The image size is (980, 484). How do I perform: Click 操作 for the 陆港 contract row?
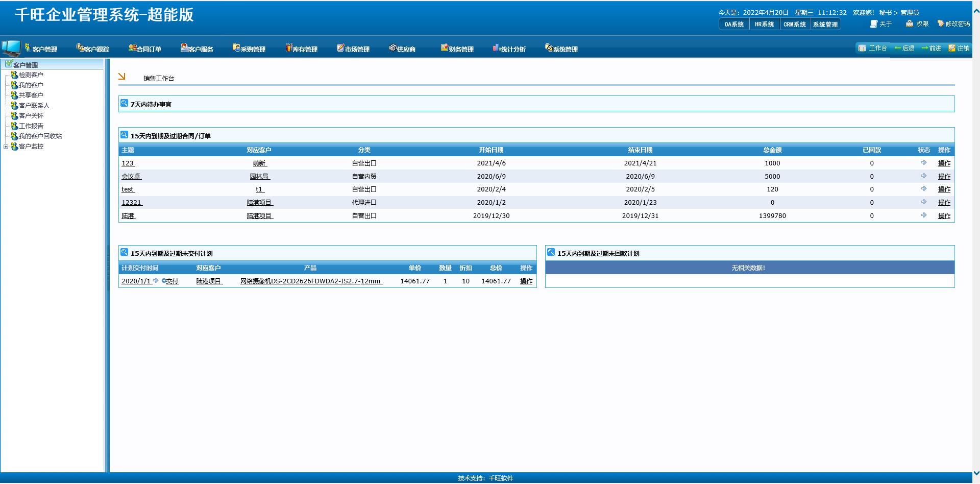click(x=944, y=216)
